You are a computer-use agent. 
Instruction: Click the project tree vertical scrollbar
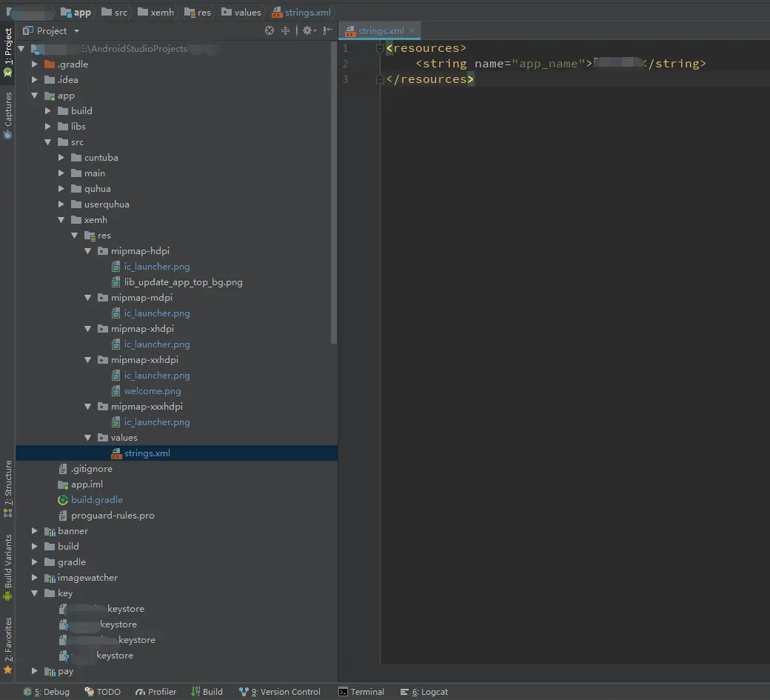pyautogui.click(x=334, y=193)
